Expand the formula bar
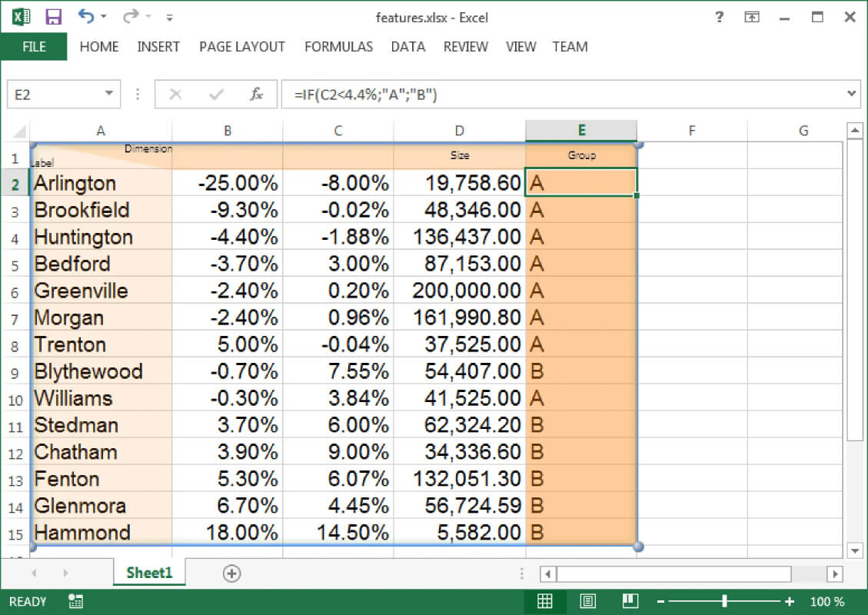 851,94
